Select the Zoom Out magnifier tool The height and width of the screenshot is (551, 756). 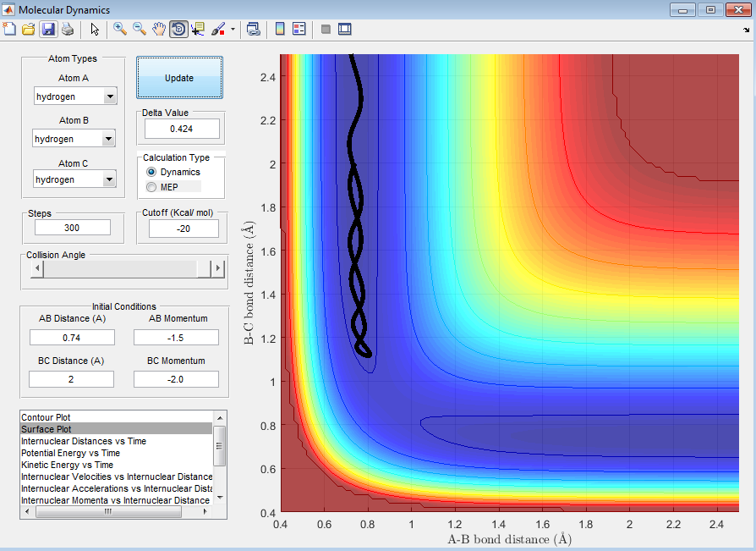[140, 29]
